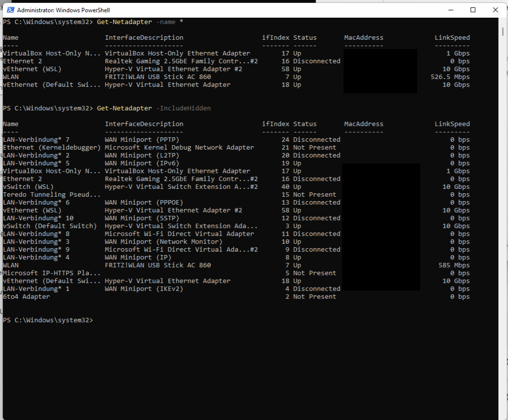This screenshot has height=420, width=508.
Task: Close the PowerShell window
Action: [x=495, y=9]
